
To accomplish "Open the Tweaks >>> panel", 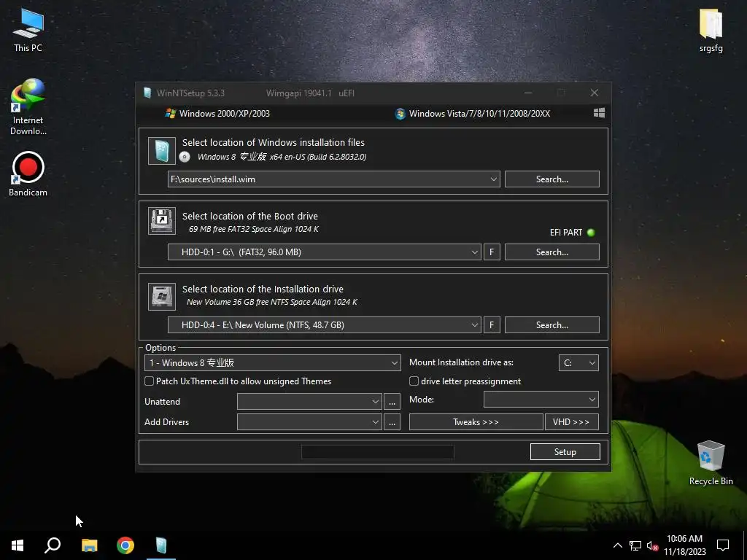I will point(476,422).
